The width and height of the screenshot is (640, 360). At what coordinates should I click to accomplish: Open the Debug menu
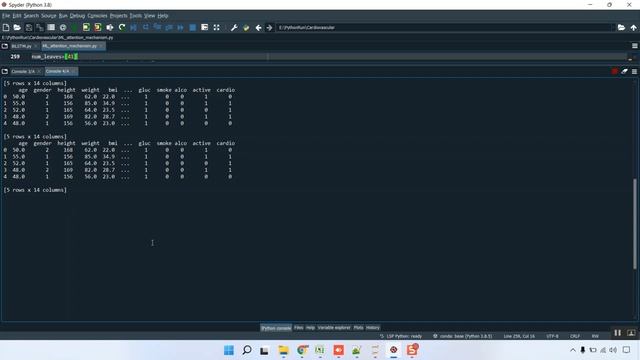pos(77,16)
